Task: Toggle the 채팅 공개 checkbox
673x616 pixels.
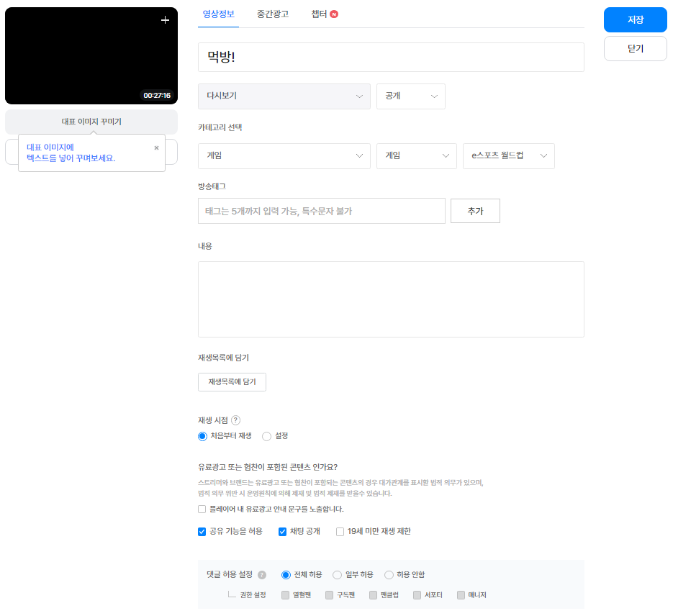Action: pos(283,532)
